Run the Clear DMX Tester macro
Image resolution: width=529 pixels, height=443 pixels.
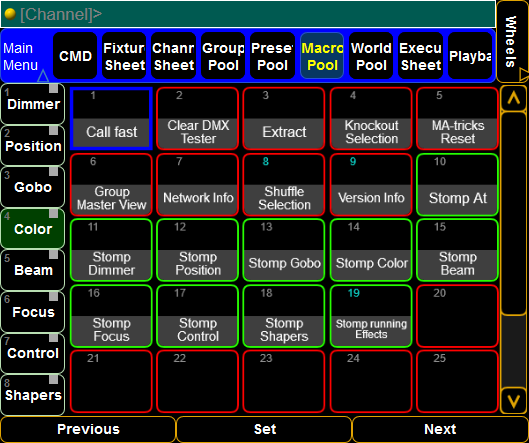click(x=198, y=118)
